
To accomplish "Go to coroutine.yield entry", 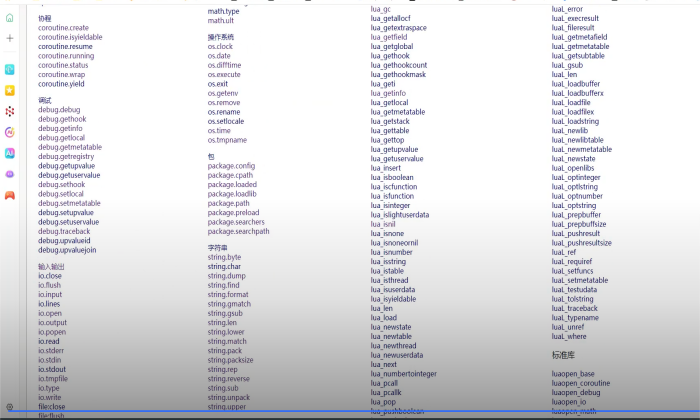I will (61, 84).
